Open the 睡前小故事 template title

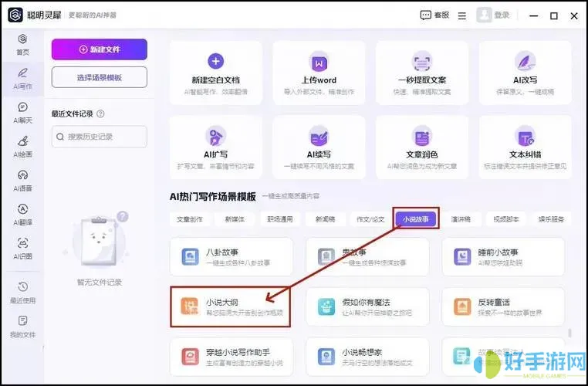[x=498, y=252]
